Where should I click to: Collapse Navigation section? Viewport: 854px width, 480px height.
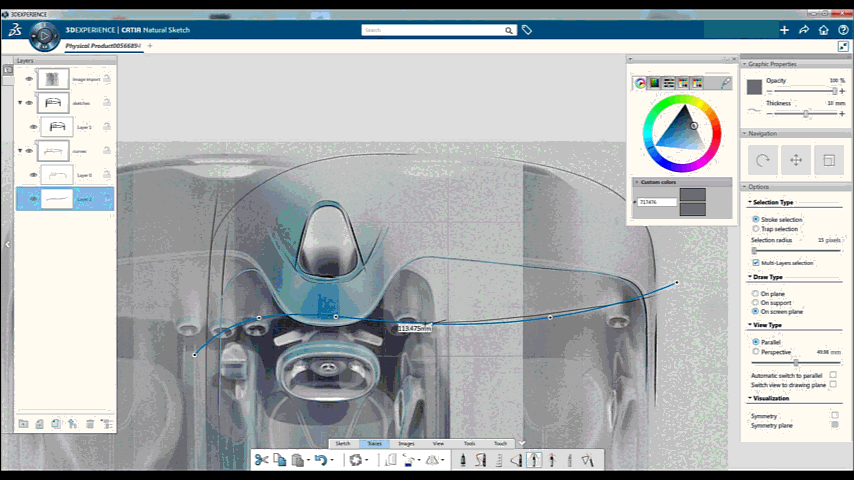(x=745, y=133)
